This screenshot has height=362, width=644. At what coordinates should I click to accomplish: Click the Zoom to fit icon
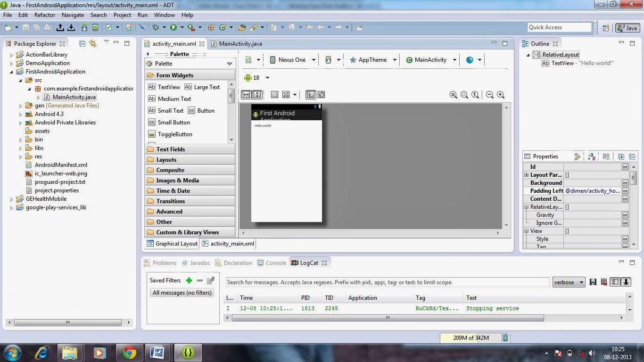[464, 95]
